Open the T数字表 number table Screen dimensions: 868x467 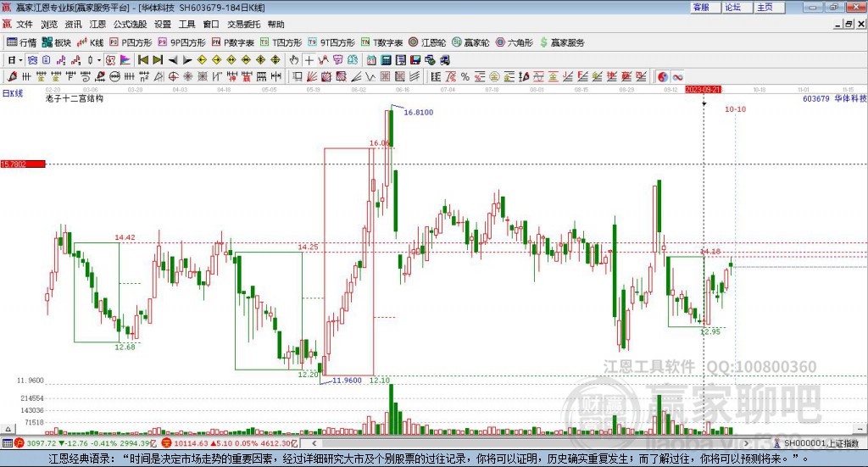[382, 42]
